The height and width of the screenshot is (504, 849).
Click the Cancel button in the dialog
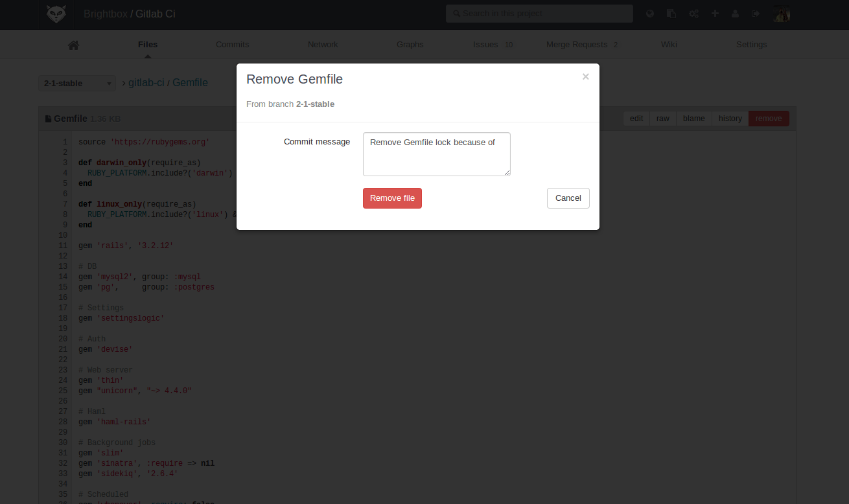[x=568, y=198]
